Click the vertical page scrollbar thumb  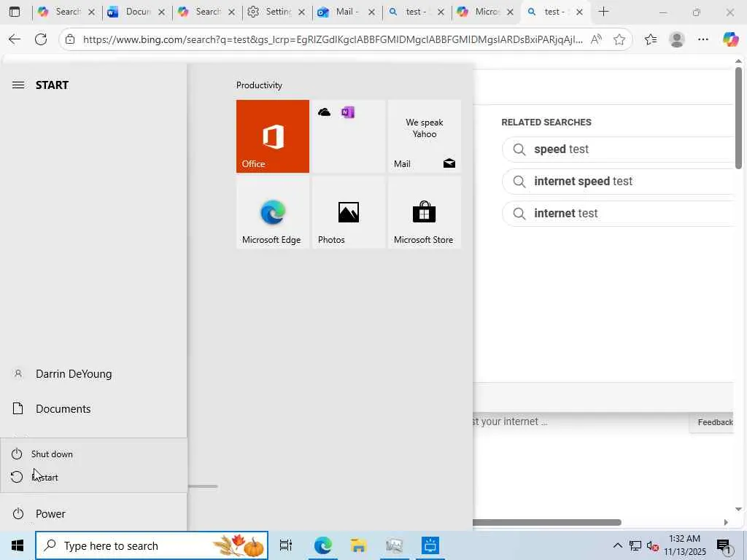coord(738,118)
